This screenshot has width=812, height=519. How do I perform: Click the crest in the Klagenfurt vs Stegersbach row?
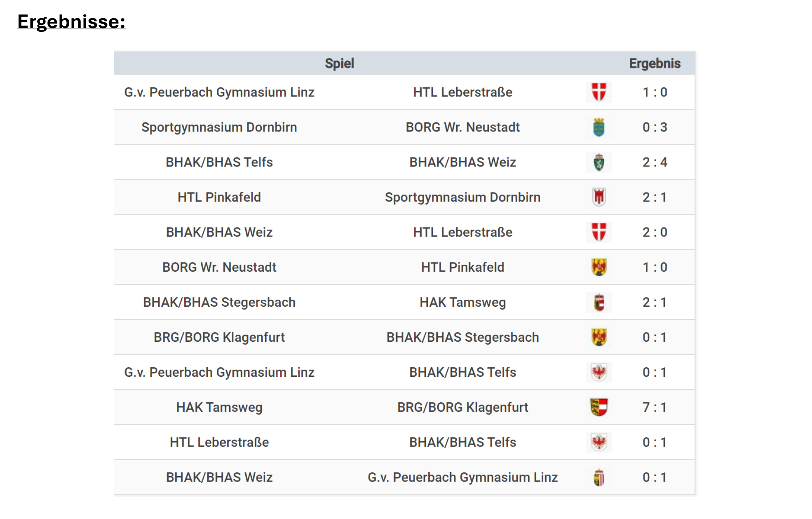pyautogui.click(x=598, y=338)
